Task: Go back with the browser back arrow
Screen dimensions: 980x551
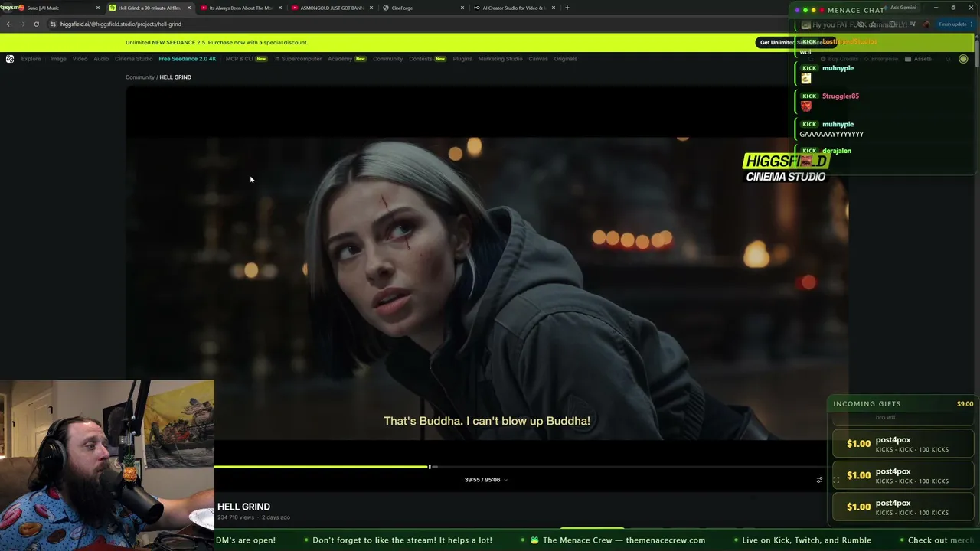Action: (x=8, y=24)
